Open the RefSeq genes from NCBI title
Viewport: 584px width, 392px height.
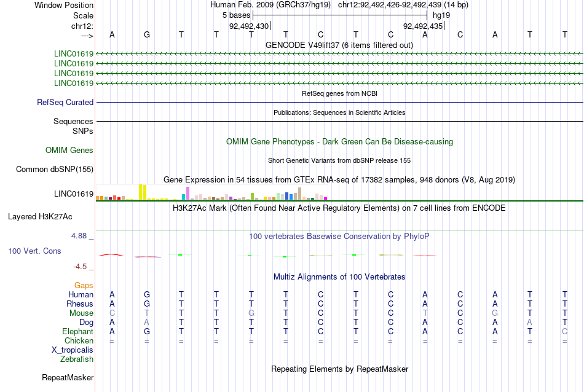point(339,93)
